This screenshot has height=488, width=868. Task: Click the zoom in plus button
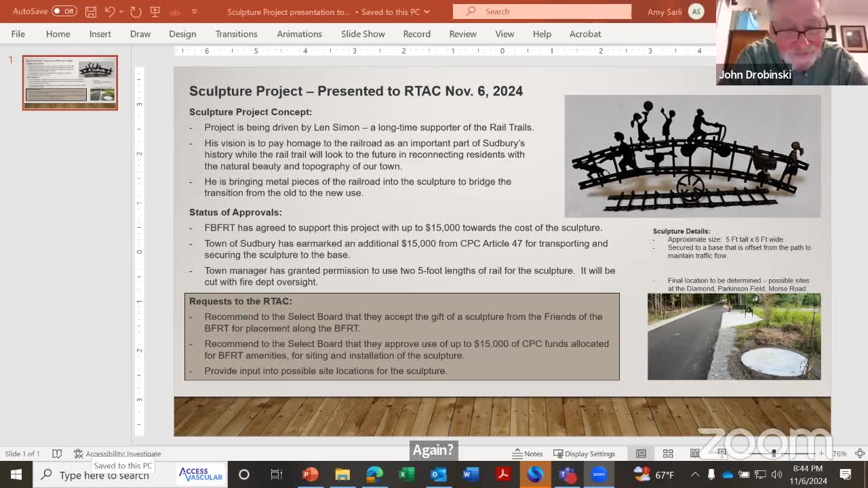(x=821, y=453)
